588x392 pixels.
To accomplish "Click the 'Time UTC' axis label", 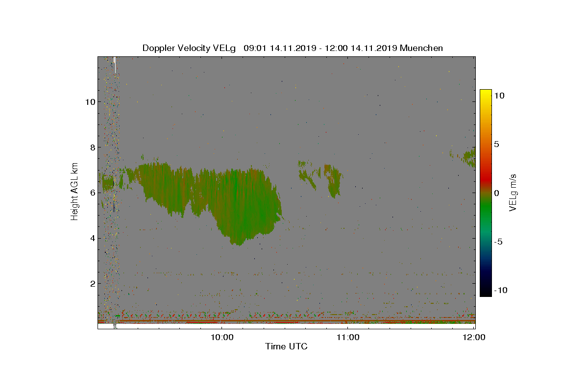I will 286,347.
